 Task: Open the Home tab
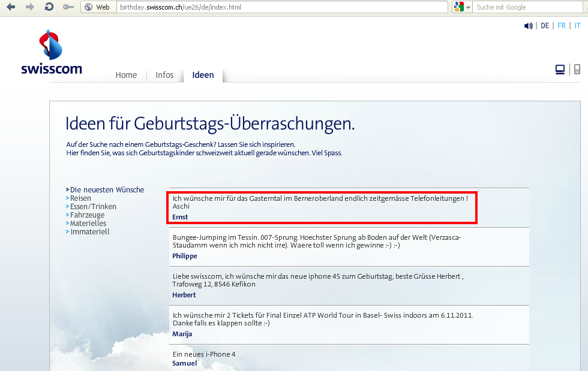(x=126, y=75)
